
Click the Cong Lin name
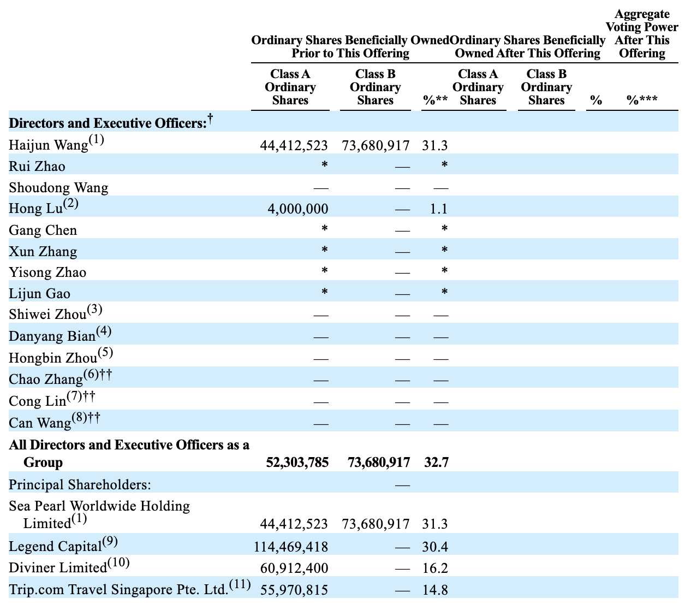click(x=38, y=401)
